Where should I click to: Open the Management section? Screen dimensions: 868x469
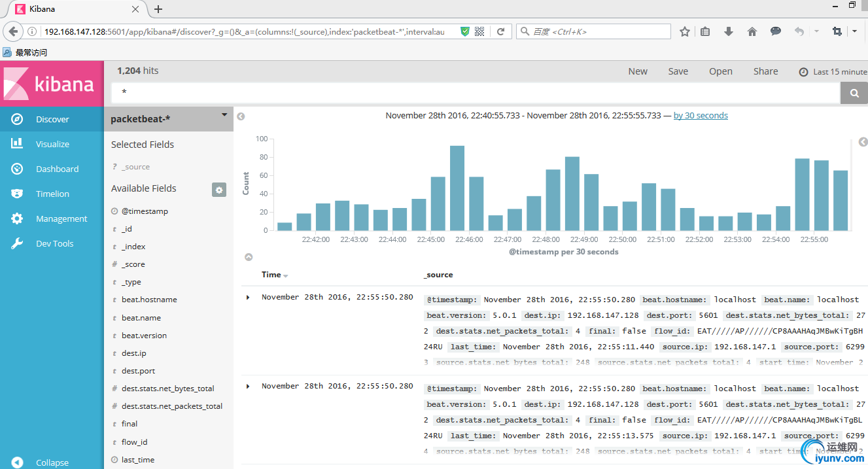pyautogui.click(x=52, y=218)
